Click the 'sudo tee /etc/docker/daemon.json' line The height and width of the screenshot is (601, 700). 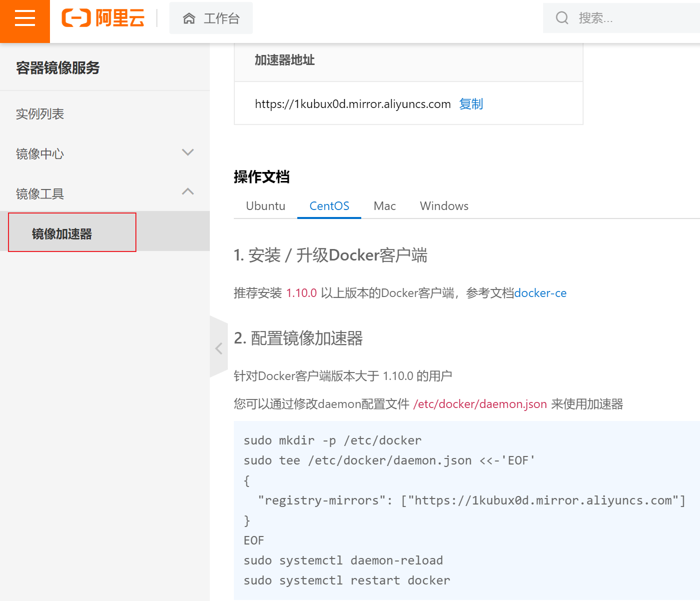tap(389, 460)
